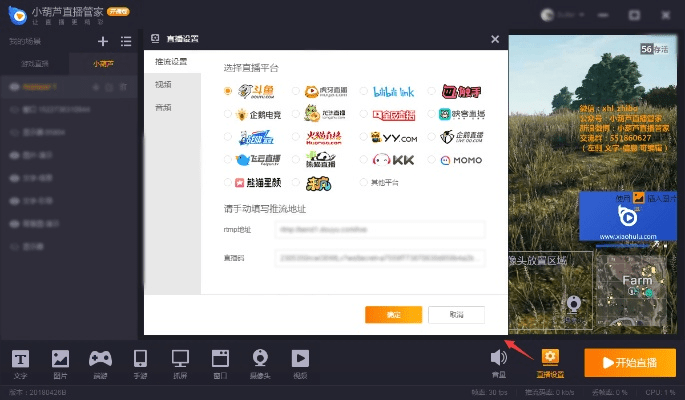
Task: Add a 图片 image source
Action: pyautogui.click(x=60, y=364)
